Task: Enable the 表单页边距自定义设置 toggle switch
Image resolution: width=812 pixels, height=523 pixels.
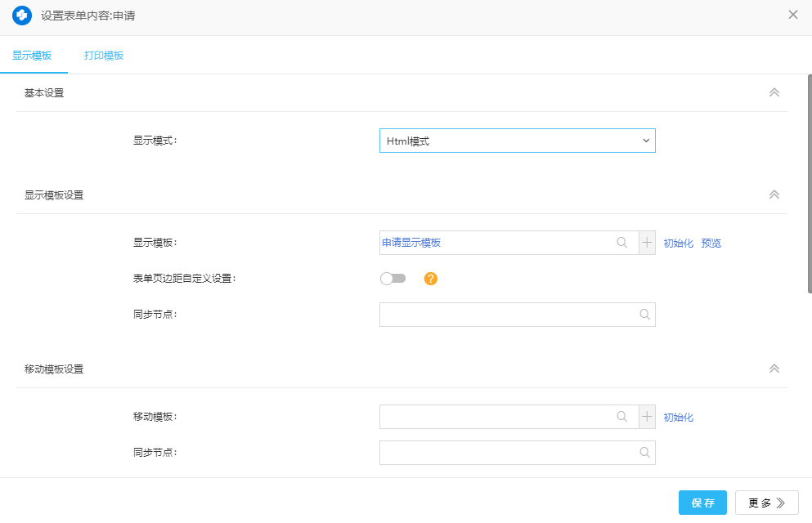Action: click(393, 279)
